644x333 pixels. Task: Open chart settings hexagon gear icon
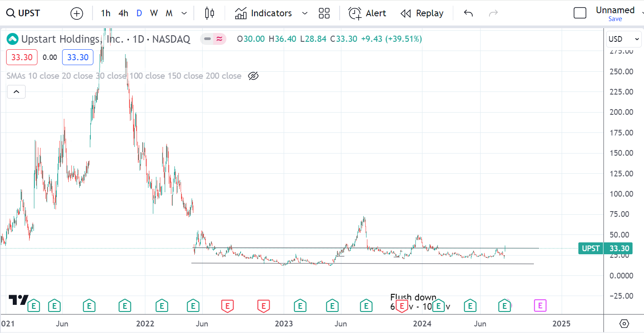coord(624,324)
